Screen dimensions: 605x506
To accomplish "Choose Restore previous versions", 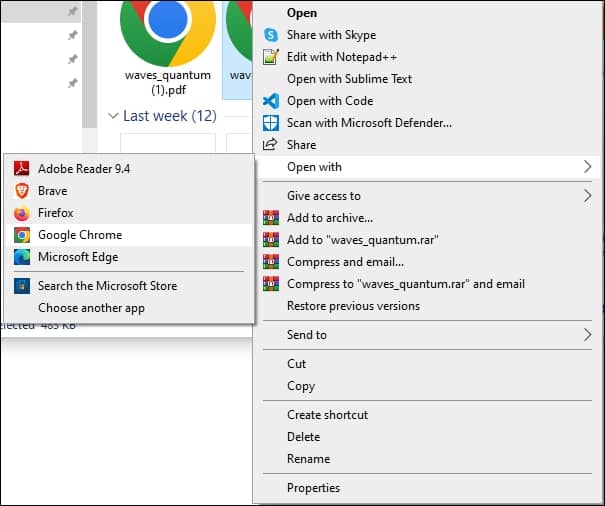I will [427, 306].
